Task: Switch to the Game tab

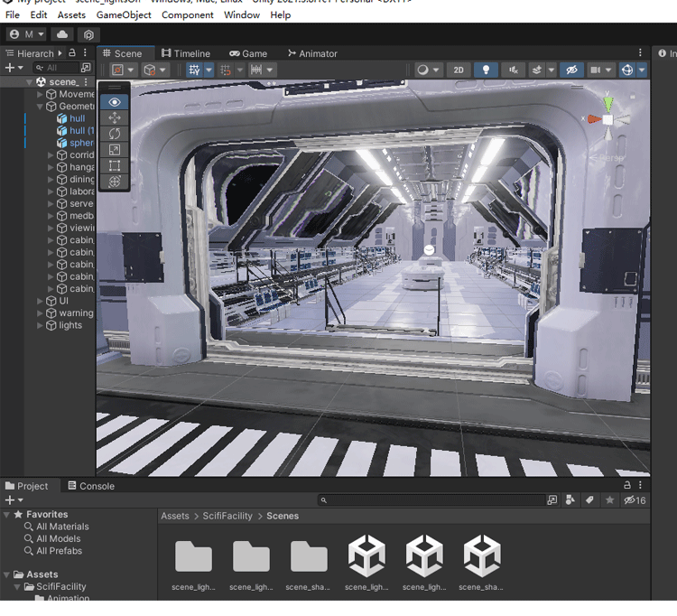Action: (248, 53)
